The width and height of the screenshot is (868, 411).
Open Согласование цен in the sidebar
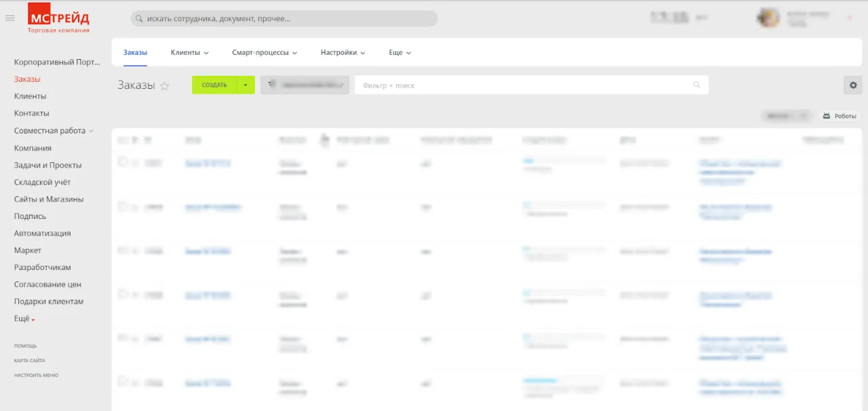(x=47, y=284)
